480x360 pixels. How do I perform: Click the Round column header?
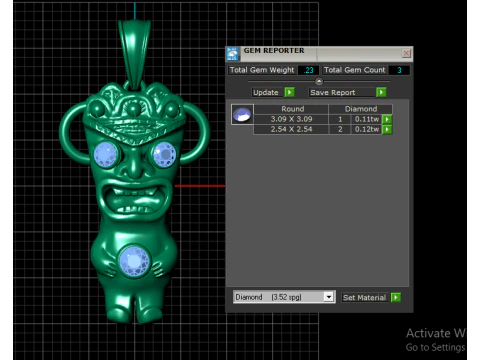click(x=292, y=109)
